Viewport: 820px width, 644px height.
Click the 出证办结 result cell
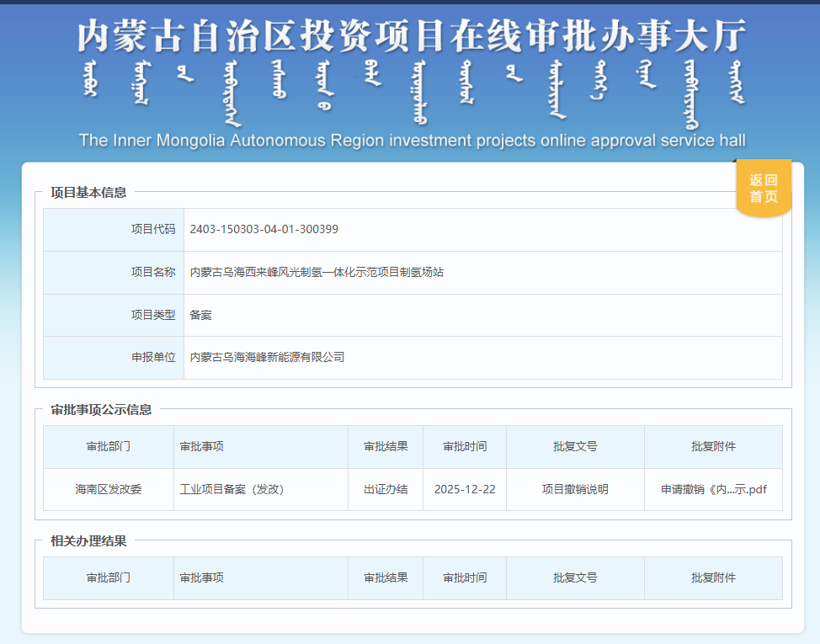point(386,490)
